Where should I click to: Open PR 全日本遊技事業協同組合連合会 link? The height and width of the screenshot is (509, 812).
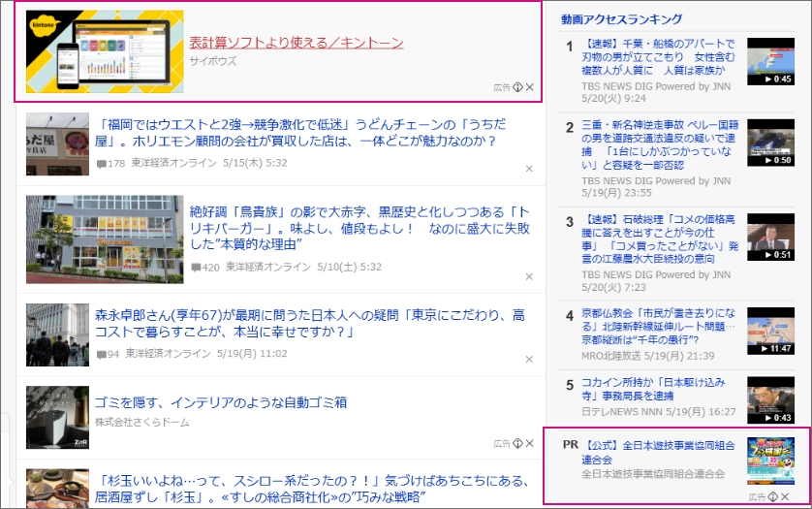coord(658,452)
